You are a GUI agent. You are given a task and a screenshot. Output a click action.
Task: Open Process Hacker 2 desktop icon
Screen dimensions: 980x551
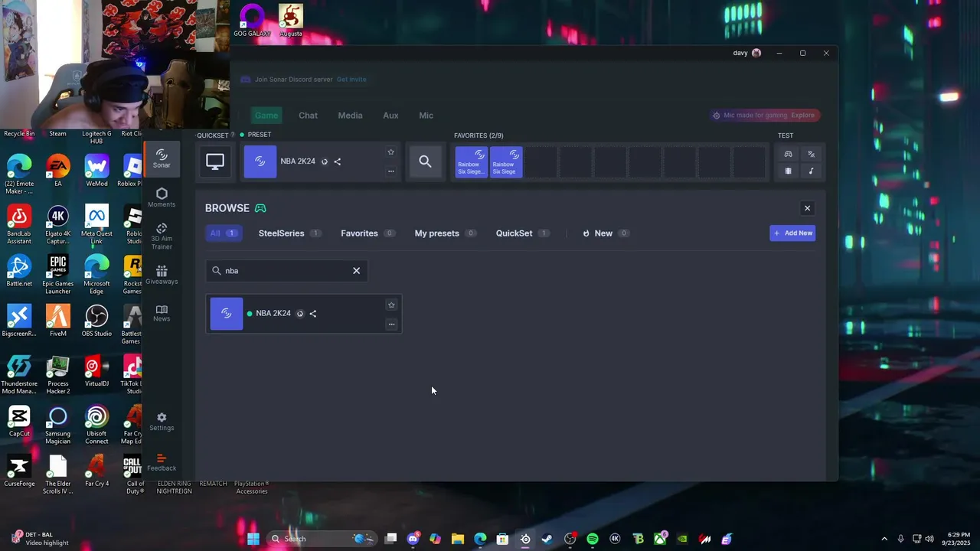57,375
